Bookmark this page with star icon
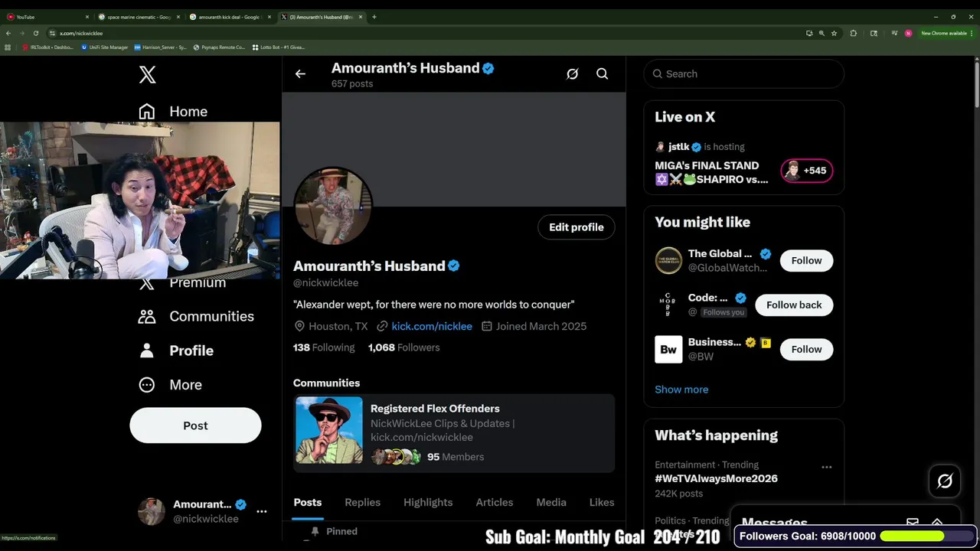 click(834, 33)
